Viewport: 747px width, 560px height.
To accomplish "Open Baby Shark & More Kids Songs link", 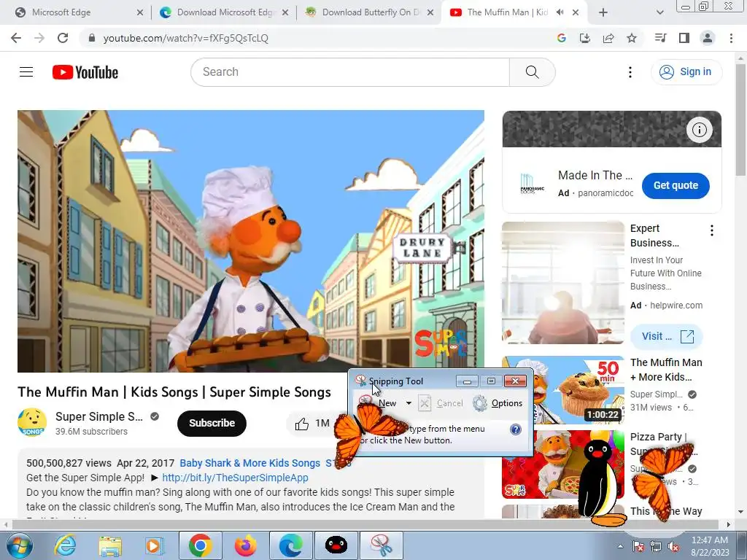I will point(249,463).
